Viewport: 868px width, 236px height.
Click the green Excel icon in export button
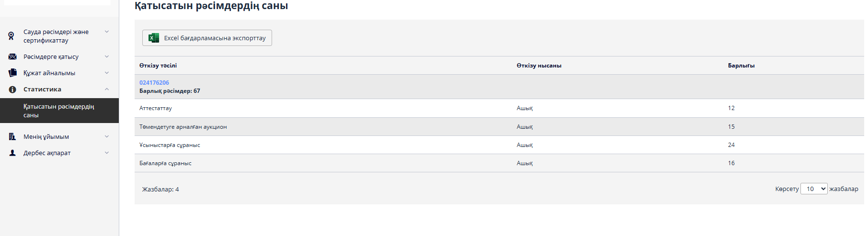click(x=154, y=38)
